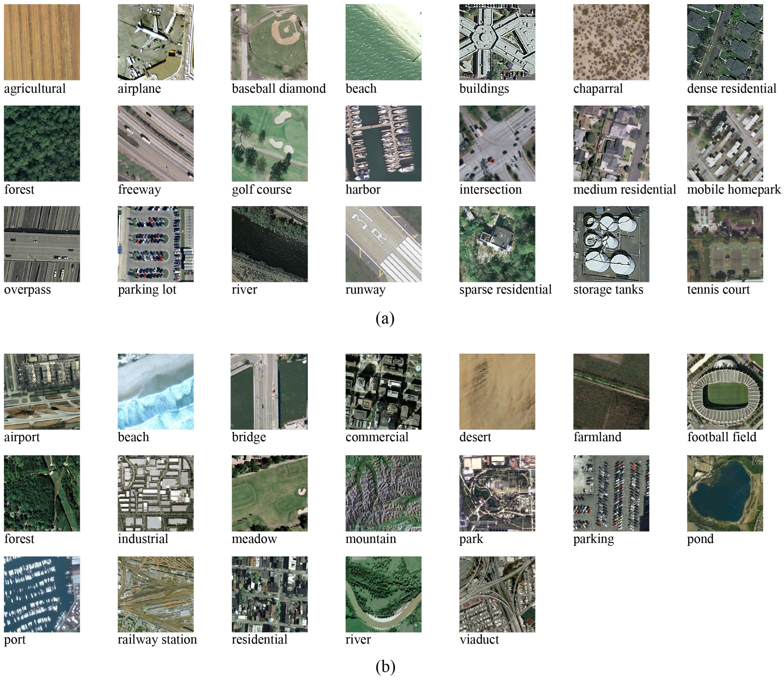Screen dimensions: 784x681
Task: Click the 'chaparral' label
Action: pyautogui.click(x=598, y=89)
